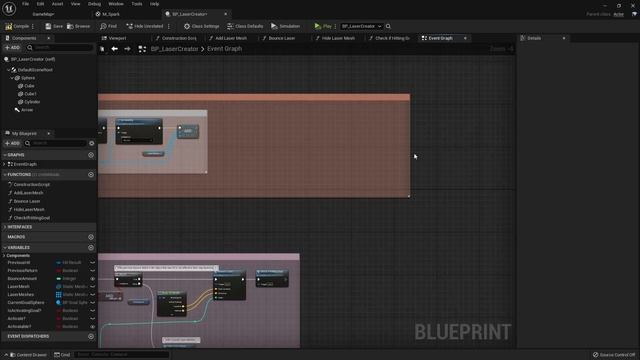Navigate back in graph history
Screen dimensions: 640x360
point(115,49)
